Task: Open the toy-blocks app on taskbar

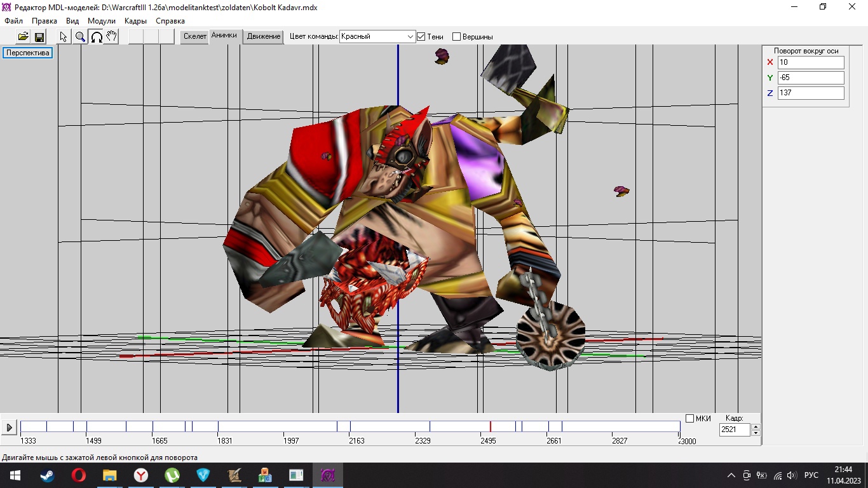Action: tap(266, 475)
